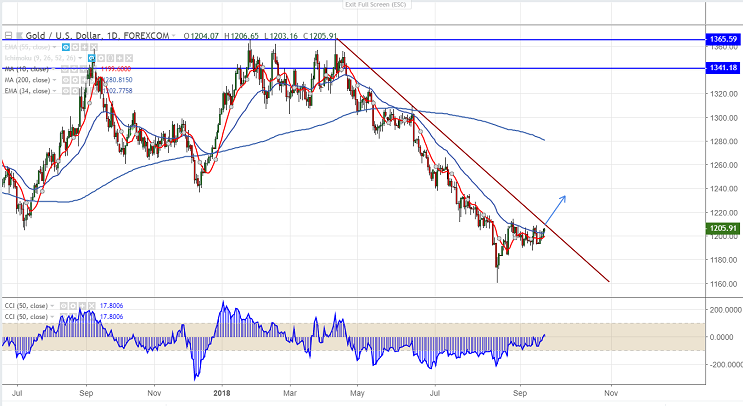Screen dimensions: 743x406
Task: Expand the second CCI (50, close) dropdown arrow
Action: (x=52, y=317)
